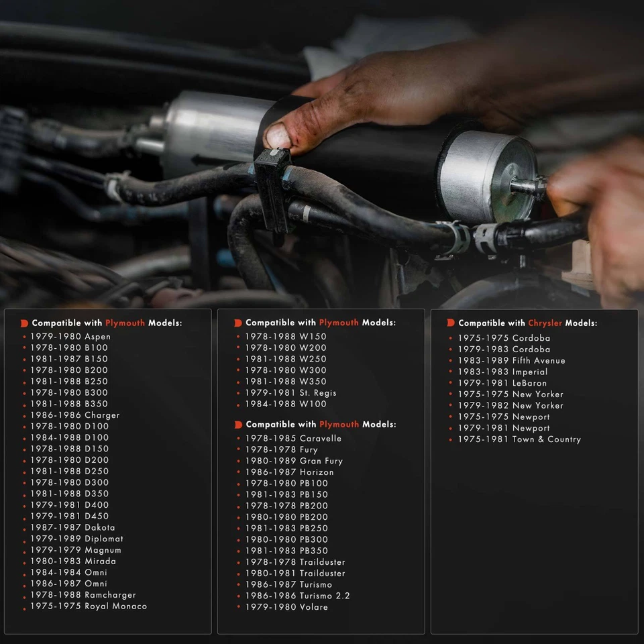Click the orange icon beside the Chrysler heading
Viewport: 644px width, 644px height.
click(x=451, y=323)
